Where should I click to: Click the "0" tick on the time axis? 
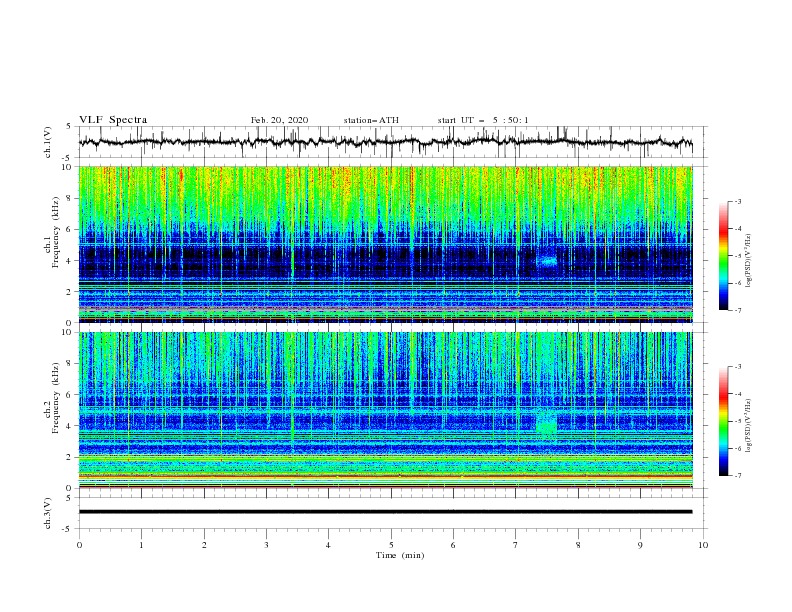coord(79,545)
